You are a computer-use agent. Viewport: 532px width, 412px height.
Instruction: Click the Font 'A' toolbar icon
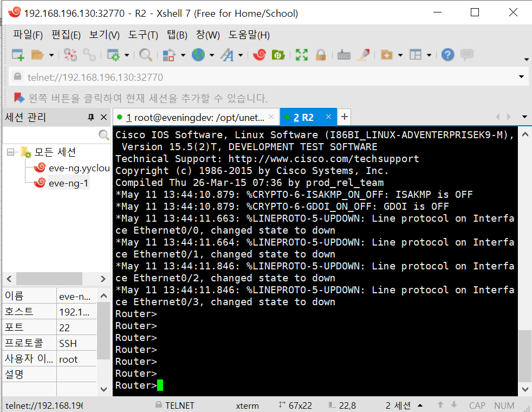pos(227,55)
